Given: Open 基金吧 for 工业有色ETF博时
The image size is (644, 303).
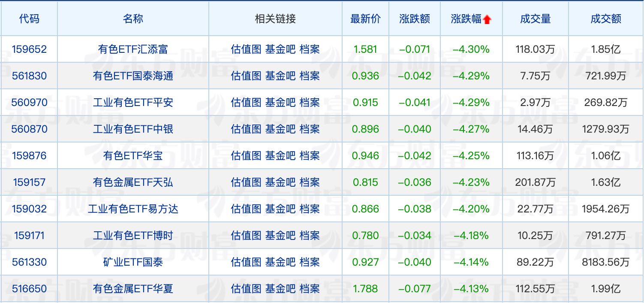Looking at the screenshot, I should click(280, 236).
